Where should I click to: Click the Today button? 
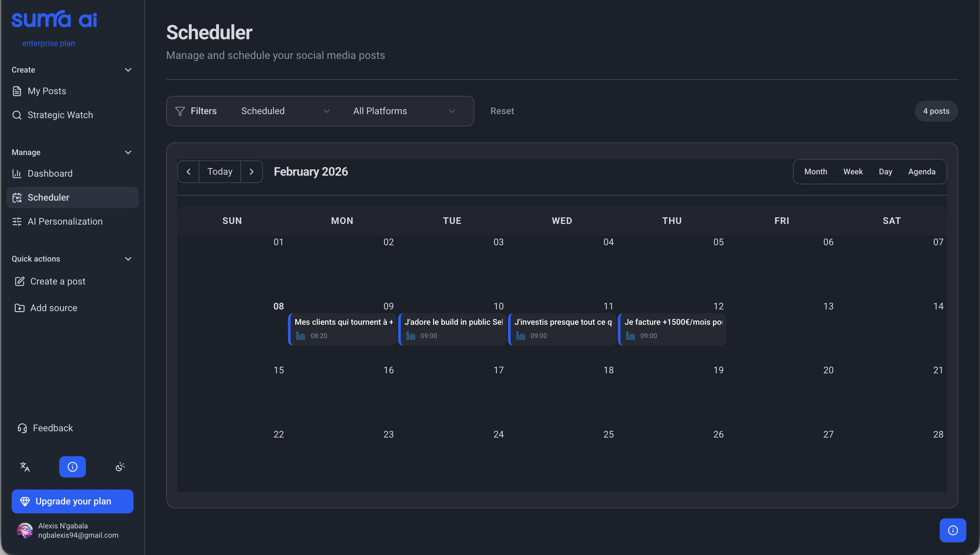point(220,172)
